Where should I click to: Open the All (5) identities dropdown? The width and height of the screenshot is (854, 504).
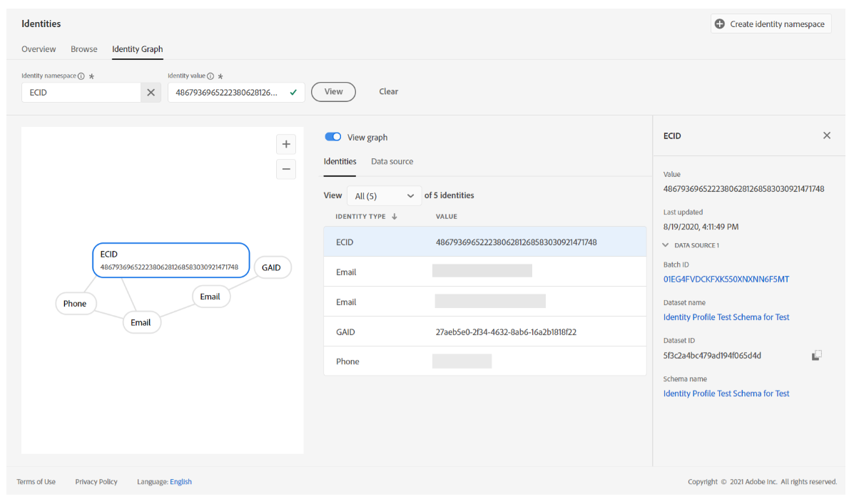(x=384, y=195)
